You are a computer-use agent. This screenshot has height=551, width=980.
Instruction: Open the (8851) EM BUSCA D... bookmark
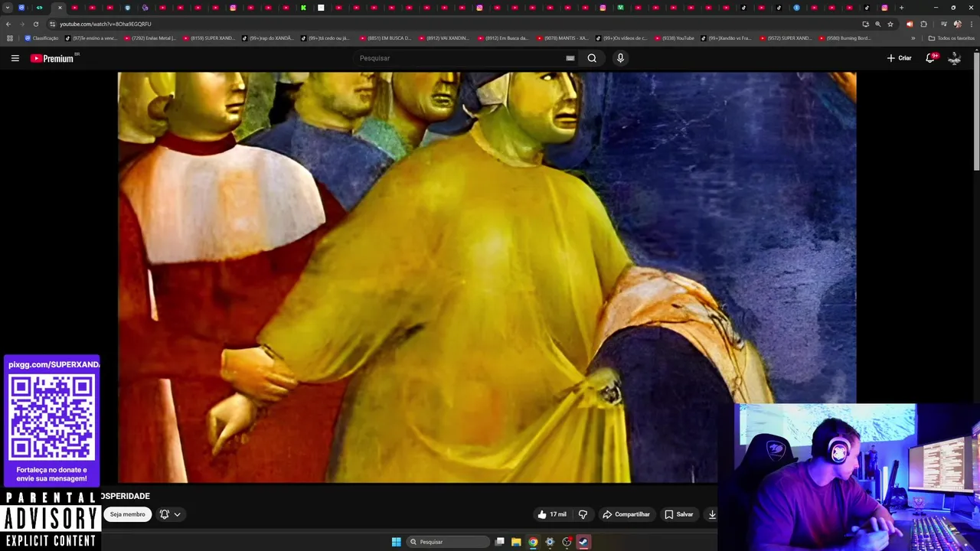[x=386, y=38]
